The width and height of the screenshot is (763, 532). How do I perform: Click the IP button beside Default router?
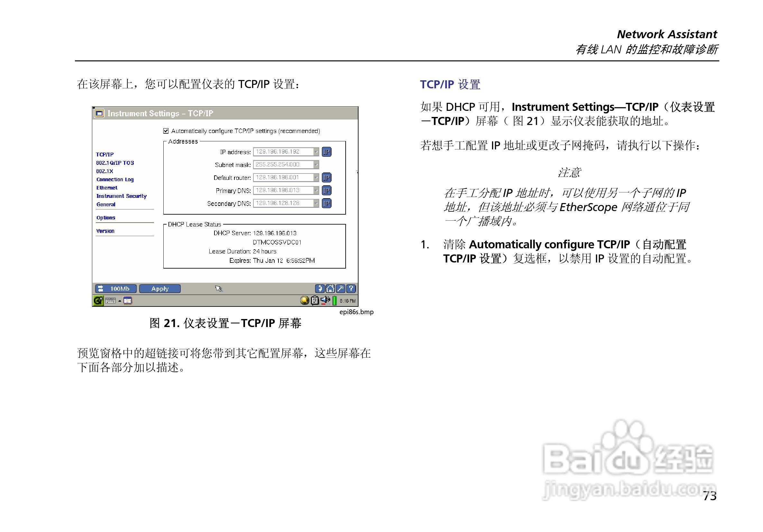(326, 178)
